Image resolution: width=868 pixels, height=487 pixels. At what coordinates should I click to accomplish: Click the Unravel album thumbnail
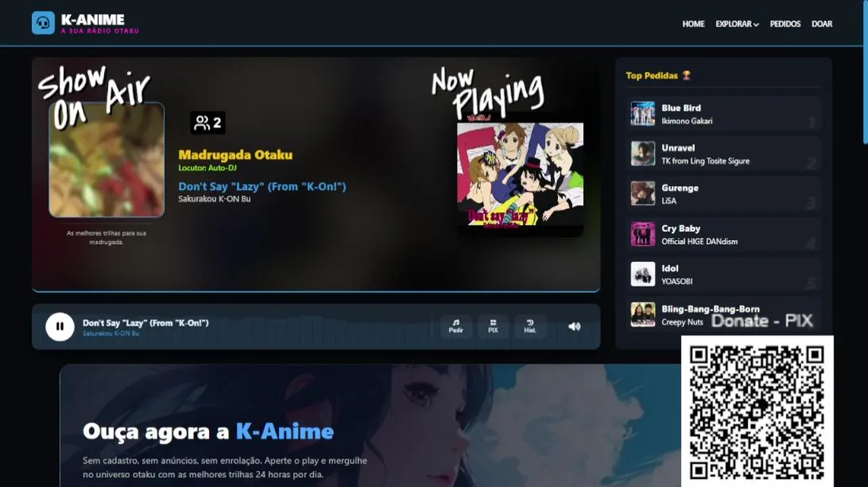643,154
